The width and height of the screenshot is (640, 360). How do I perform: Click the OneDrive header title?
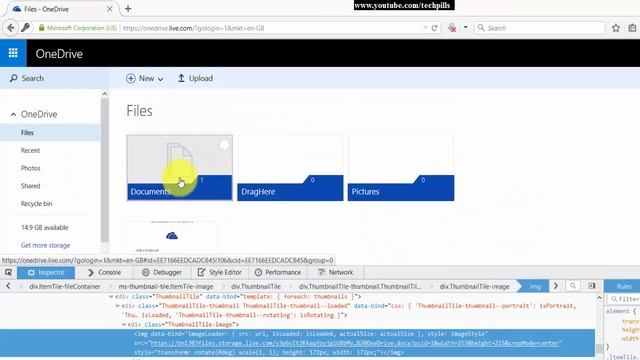59,53
